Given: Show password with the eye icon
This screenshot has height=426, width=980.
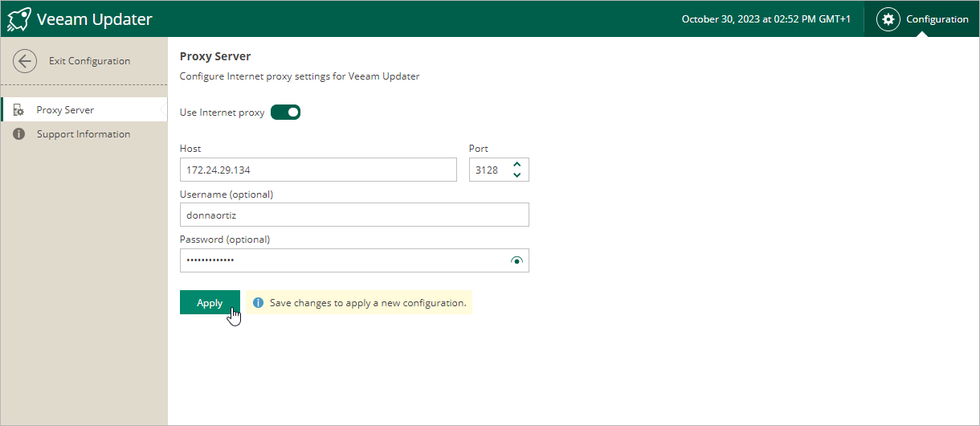Looking at the screenshot, I should [517, 260].
